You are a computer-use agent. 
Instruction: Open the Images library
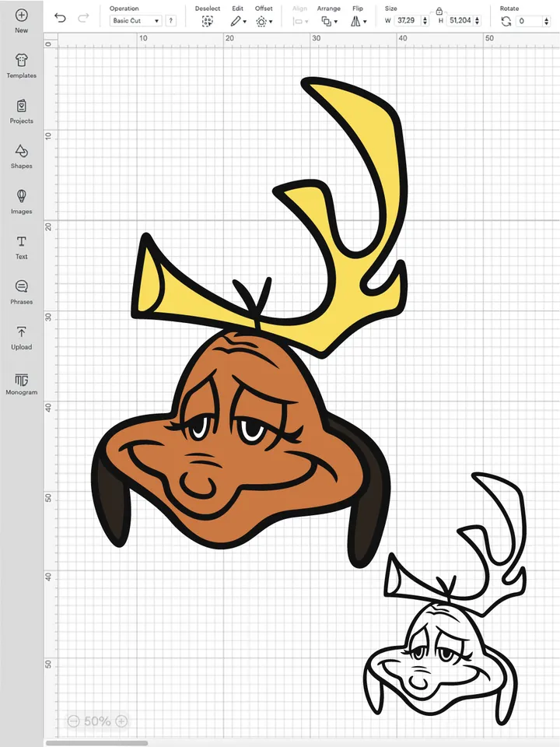click(21, 196)
